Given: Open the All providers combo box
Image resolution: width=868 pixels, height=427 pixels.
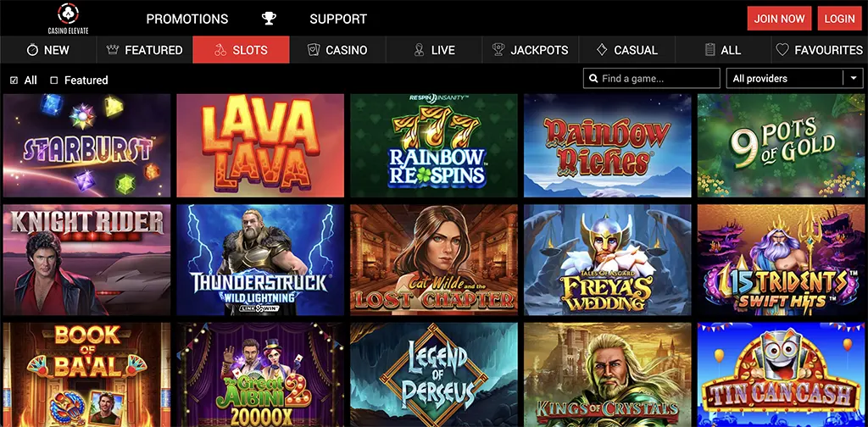Looking at the screenshot, I should tap(794, 79).
